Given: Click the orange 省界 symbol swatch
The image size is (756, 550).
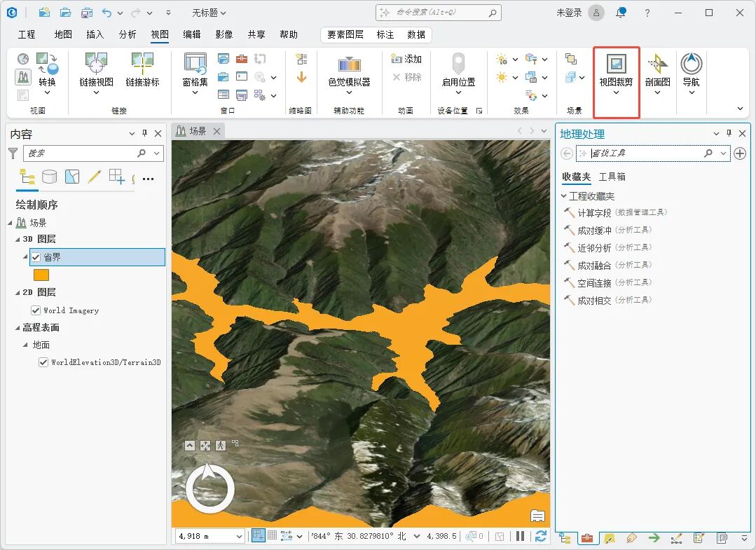Looking at the screenshot, I should point(41,275).
